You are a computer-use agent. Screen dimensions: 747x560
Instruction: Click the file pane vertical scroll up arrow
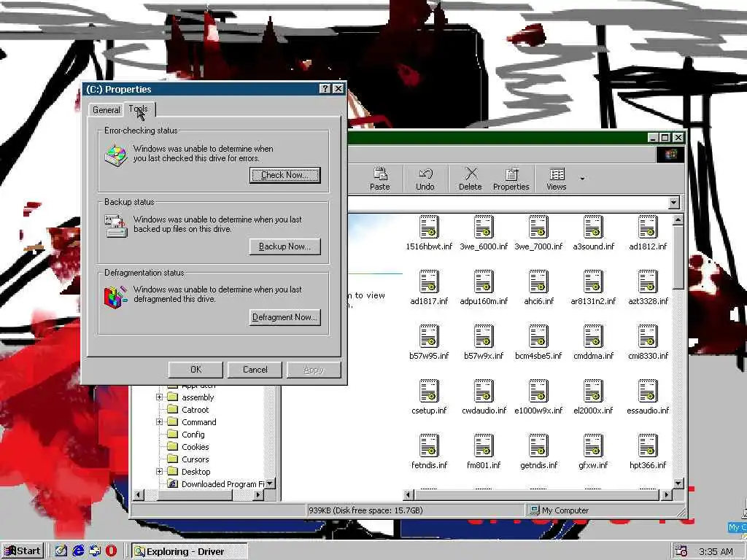(x=678, y=219)
